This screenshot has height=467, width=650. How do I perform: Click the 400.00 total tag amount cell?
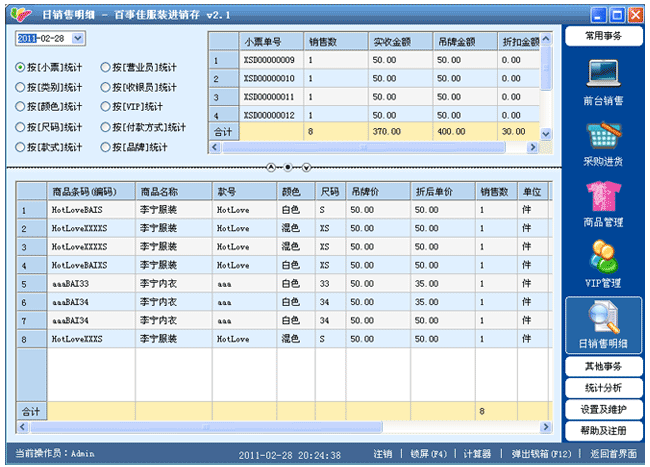coord(465,132)
